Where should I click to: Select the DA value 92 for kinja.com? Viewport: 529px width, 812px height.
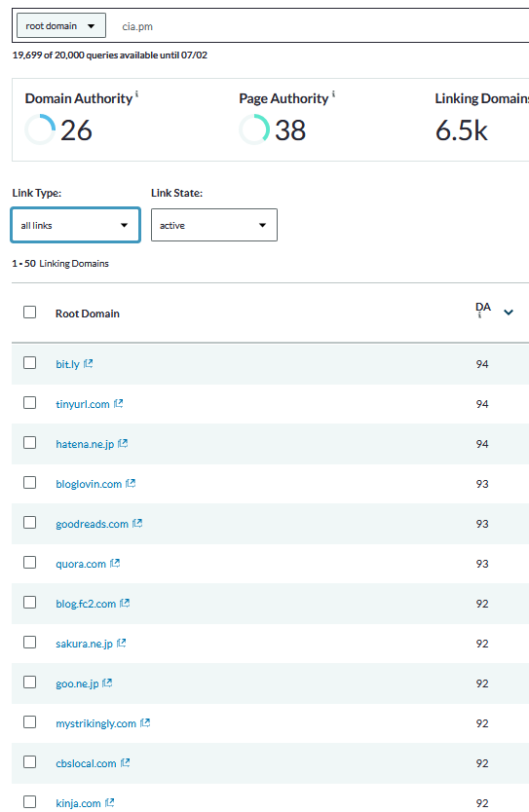(x=482, y=802)
